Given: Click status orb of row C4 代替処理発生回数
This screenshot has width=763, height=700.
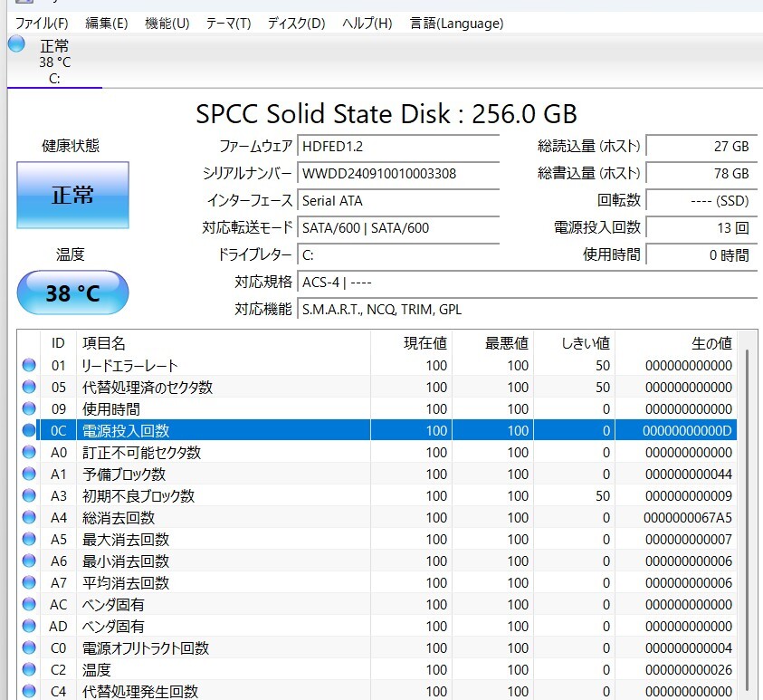Looking at the screenshot, I should [29, 691].
